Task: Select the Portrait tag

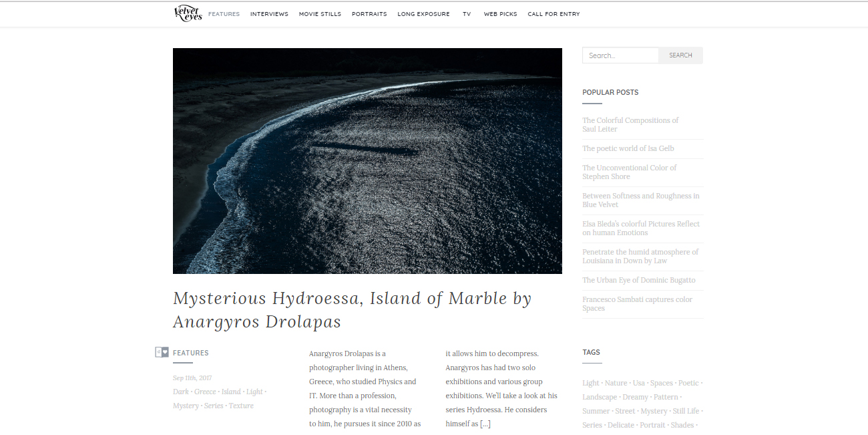Action: point(652,425)
